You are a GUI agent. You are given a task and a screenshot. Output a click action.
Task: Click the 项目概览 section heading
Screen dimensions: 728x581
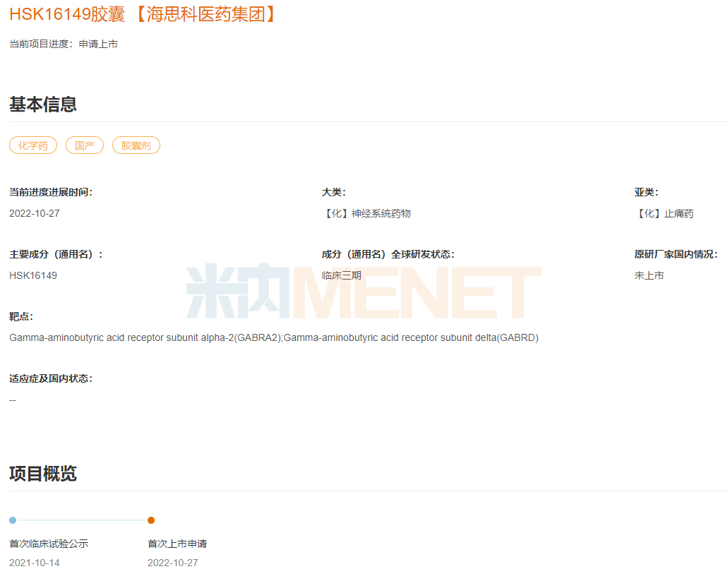42,474
